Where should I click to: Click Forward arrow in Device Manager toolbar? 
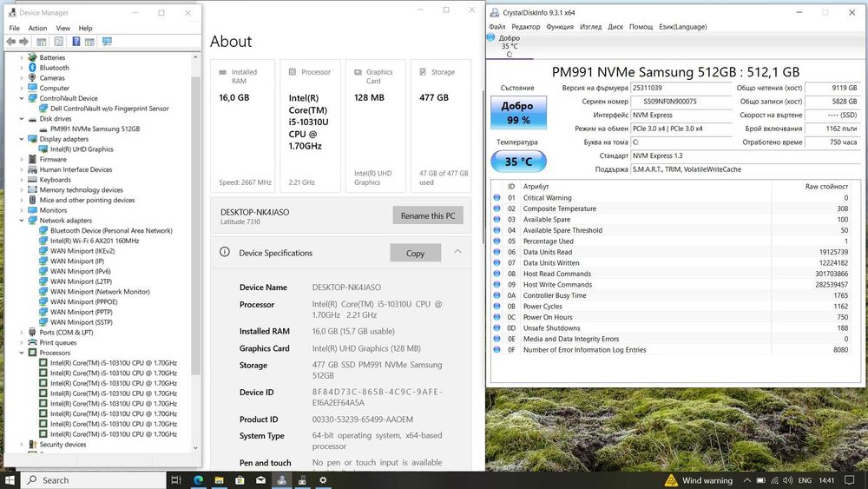[23, 42]
